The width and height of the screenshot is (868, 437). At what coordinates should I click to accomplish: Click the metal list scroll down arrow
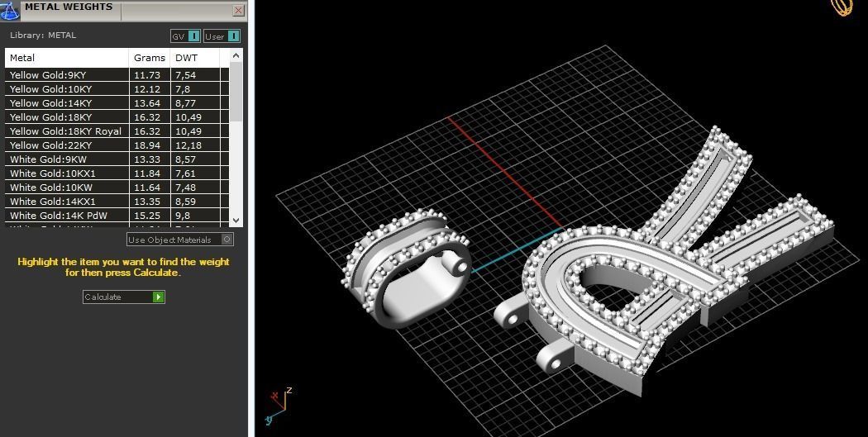[x=236, y=221]
